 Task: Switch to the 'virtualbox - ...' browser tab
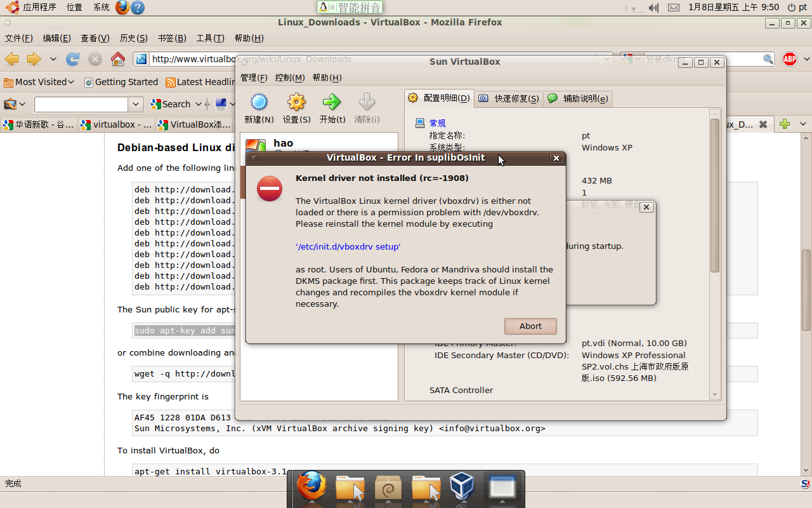[117, 124]
